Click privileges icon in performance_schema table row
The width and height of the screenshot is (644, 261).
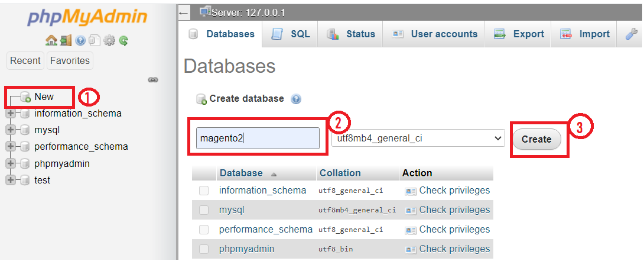click(x=411, y=230)
